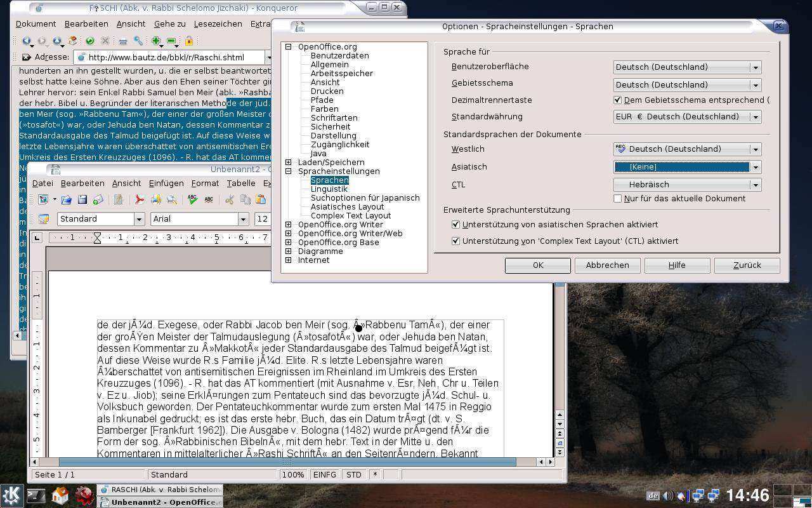Open the Benutzeroberfläche language dropdown
The image size is (812, 508).
click(756, 67)
